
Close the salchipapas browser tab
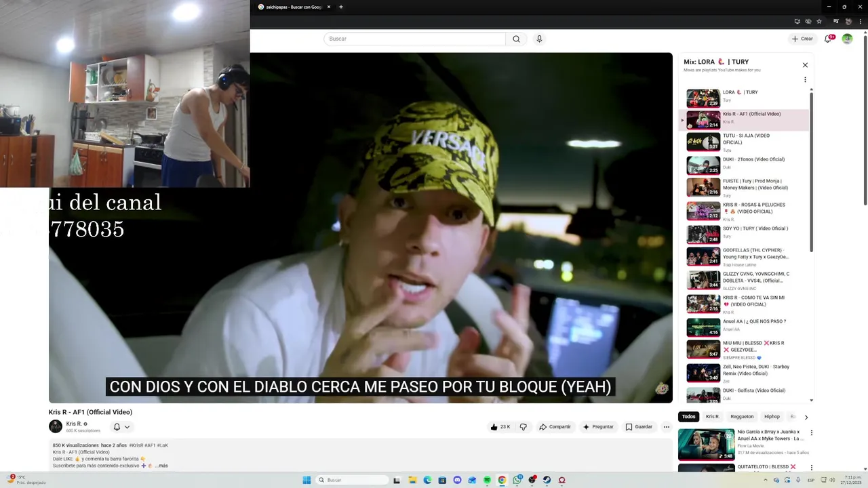(x=329, y=7)
